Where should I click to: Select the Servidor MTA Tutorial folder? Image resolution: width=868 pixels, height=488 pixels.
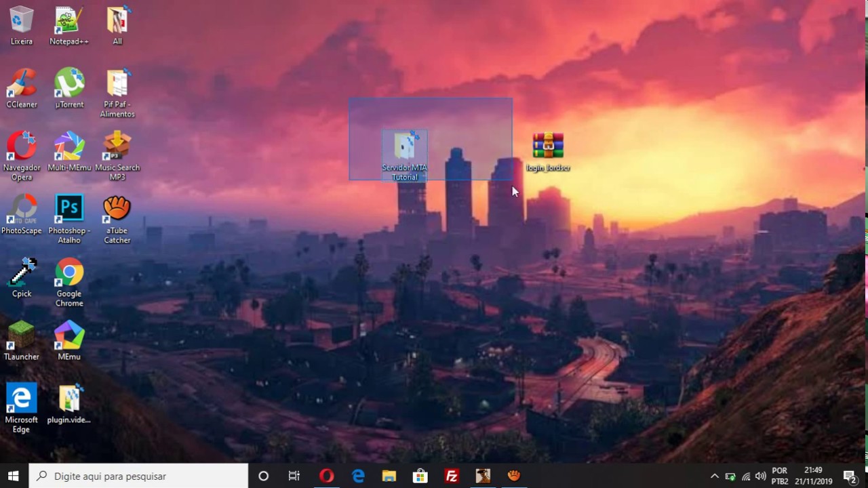405,156
